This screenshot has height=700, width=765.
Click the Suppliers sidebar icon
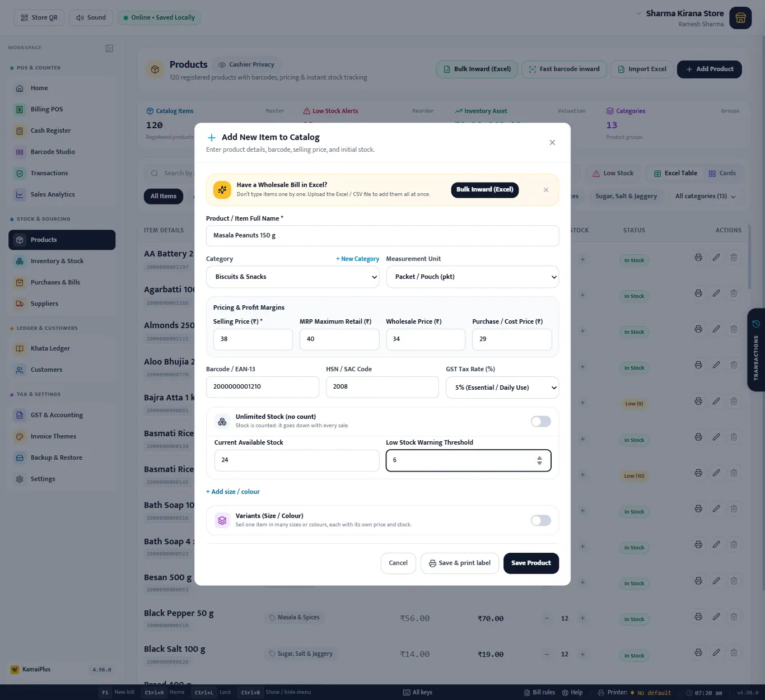click(x=20, y=304)
